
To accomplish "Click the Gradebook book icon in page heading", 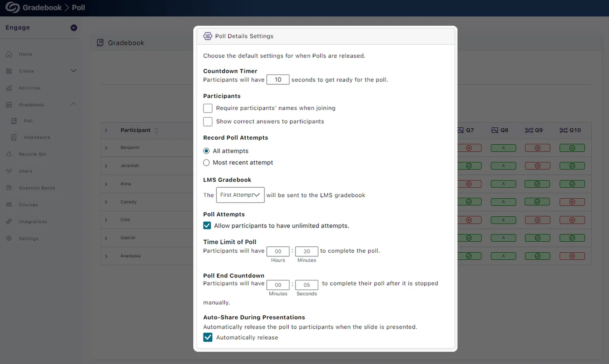I will 100,43.
